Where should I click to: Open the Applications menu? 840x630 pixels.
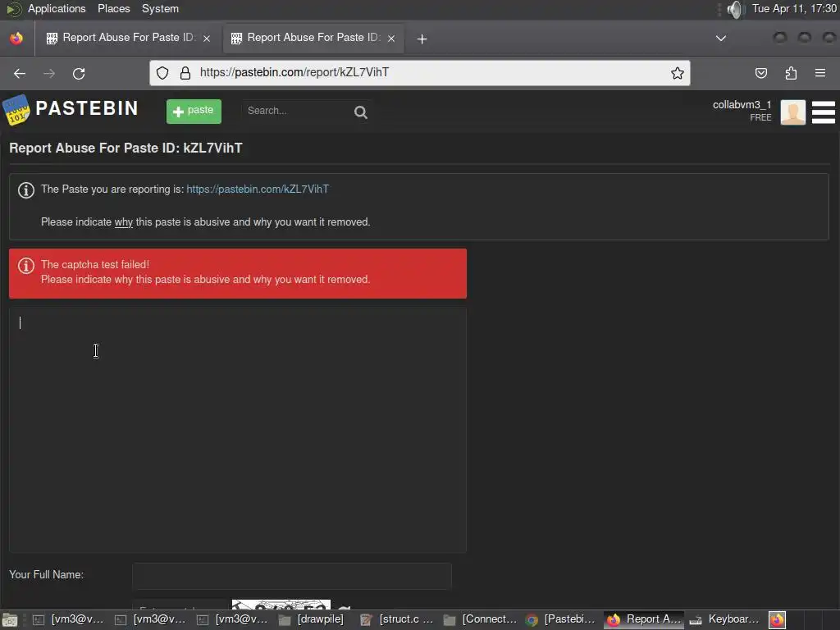(x=57, y=8)
